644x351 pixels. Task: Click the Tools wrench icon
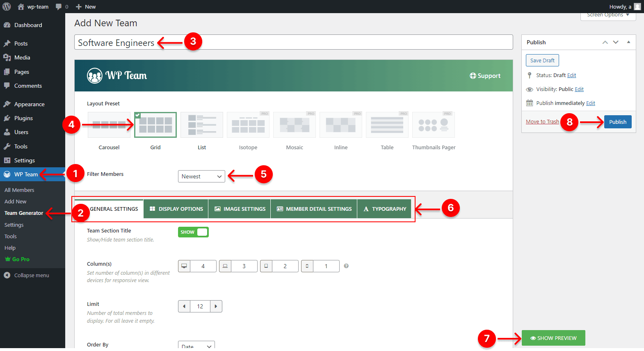point(7,146)
